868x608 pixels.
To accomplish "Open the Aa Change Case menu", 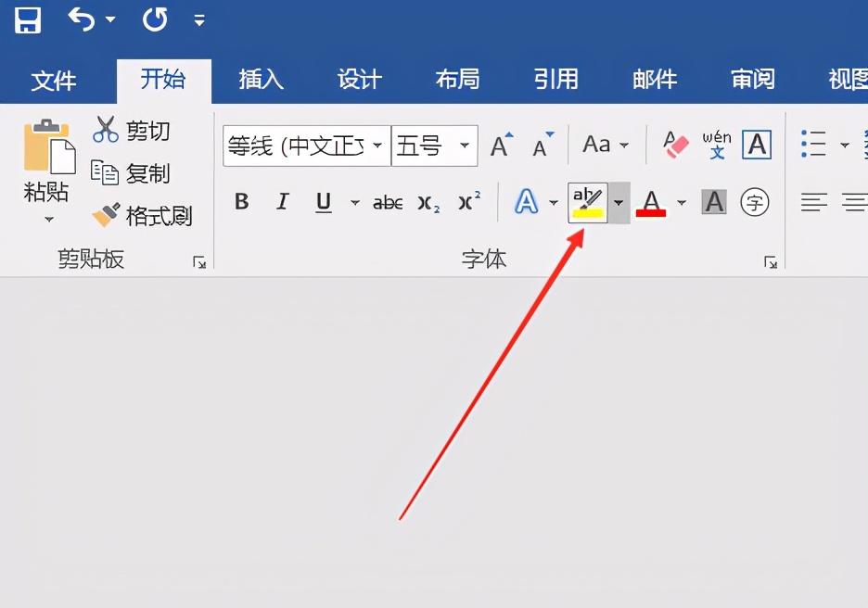I will [606, 145].
